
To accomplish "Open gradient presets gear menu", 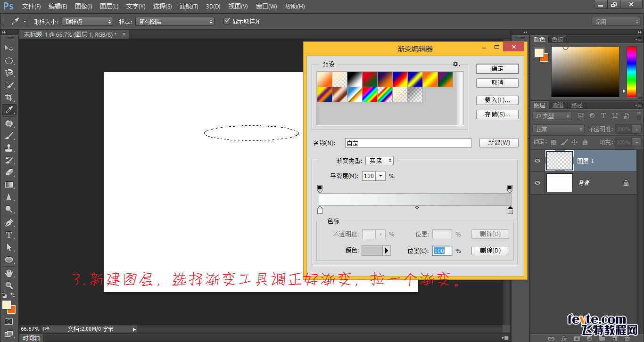I will (x=456, y=64).
